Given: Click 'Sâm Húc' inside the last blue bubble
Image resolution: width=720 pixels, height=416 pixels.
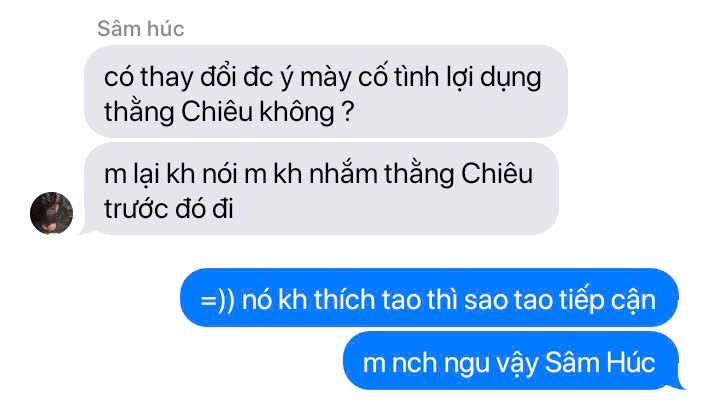Looking at the screenshot, I should [600, 363].
